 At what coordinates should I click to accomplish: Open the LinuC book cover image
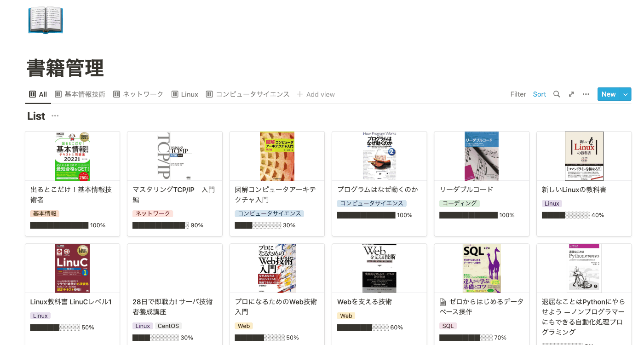click(73, 268)
